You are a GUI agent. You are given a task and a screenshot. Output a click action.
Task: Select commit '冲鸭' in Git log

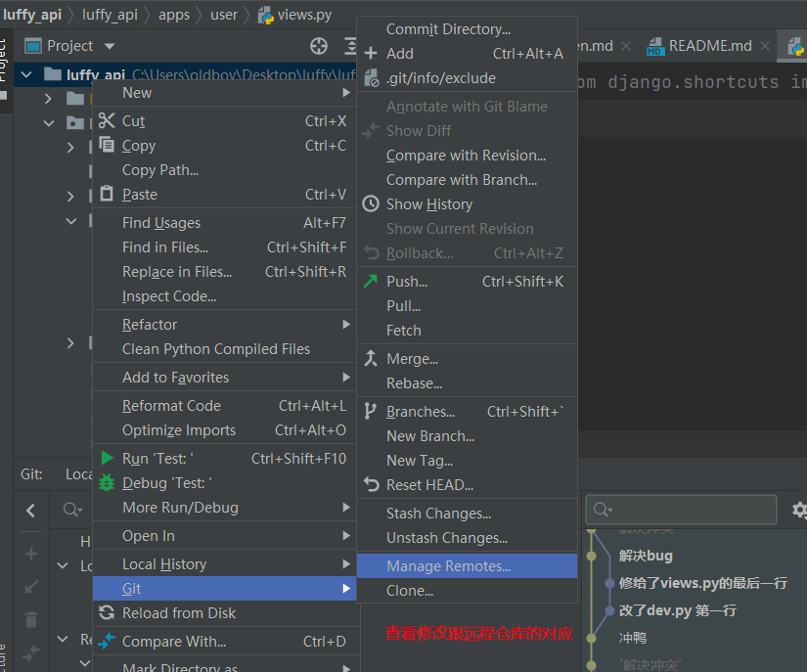pyautogui.click(x=633, y=638)
